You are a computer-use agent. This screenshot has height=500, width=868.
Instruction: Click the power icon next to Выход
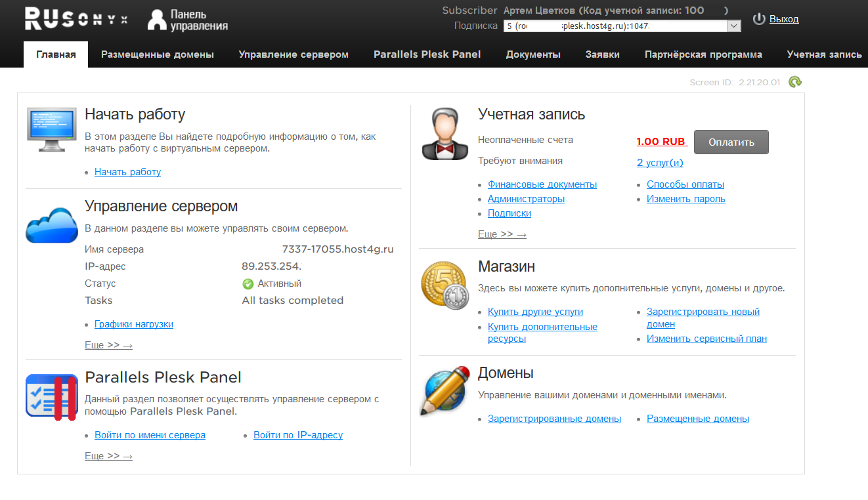[x=759, y=19]
